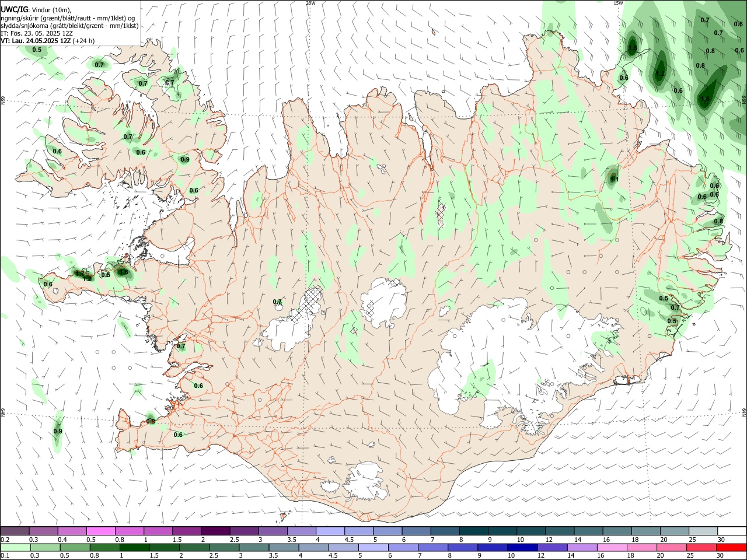Click the dark purple snow-scale swatch labeled 2
747x560 pixels.
pos(215,531)
